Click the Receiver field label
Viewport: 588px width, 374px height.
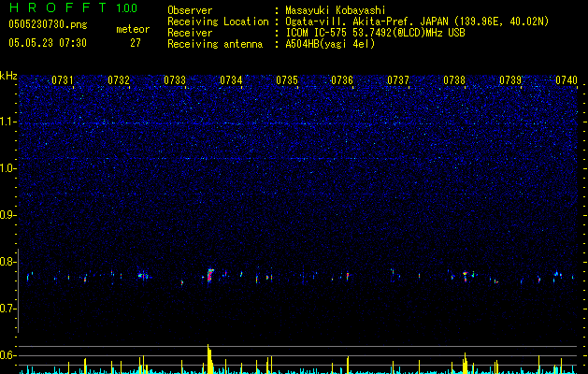tap(190, 33)
